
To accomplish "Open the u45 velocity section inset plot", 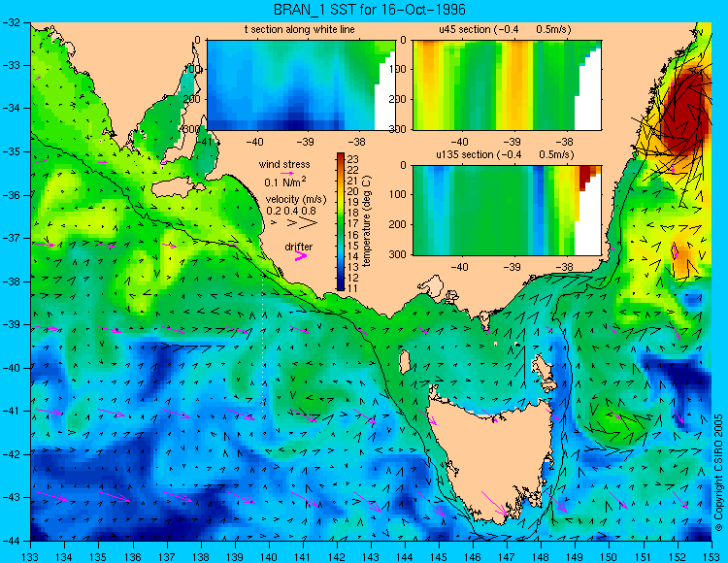I will (x=507, y=85).
